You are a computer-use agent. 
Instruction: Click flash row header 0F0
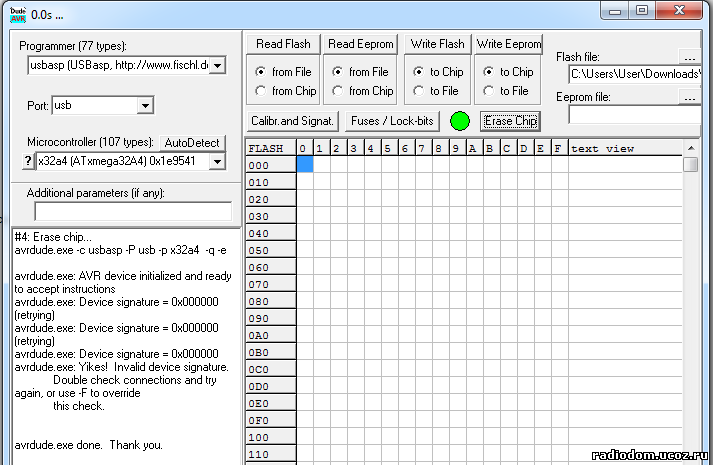click(x=271, y=420)
